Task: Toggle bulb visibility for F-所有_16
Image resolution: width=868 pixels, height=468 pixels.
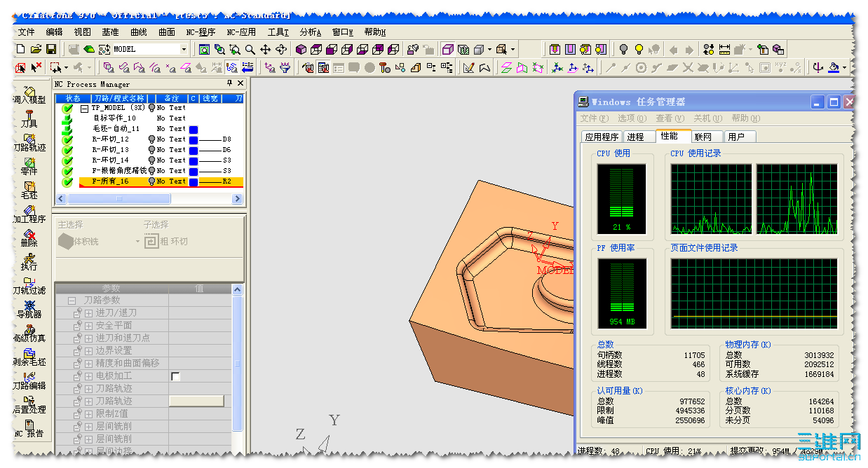Action: [x=152, y=181]
